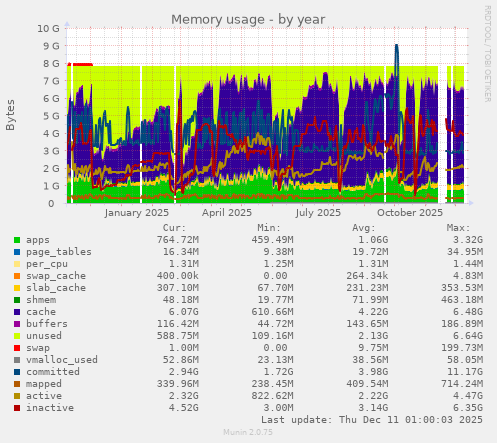This screenshot has width=497, height=443.
Task: Click the 'January 2025' axis label
Action: click(137, 213)
